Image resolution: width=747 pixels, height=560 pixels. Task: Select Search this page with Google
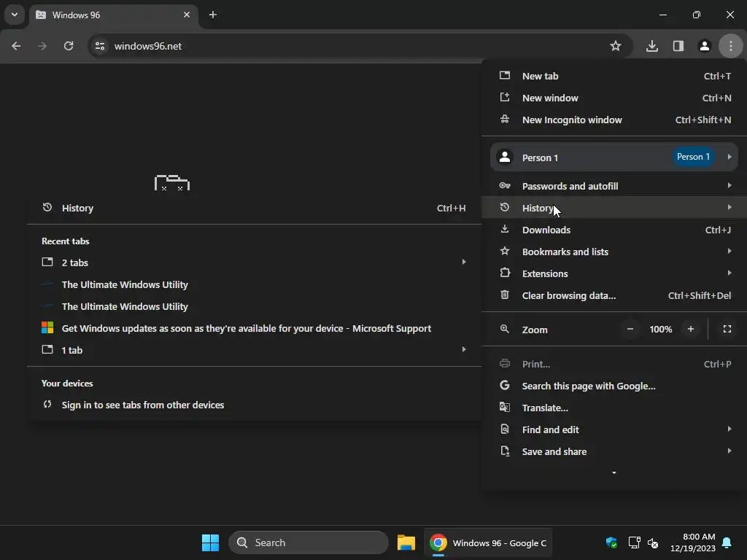coord(614,386)
